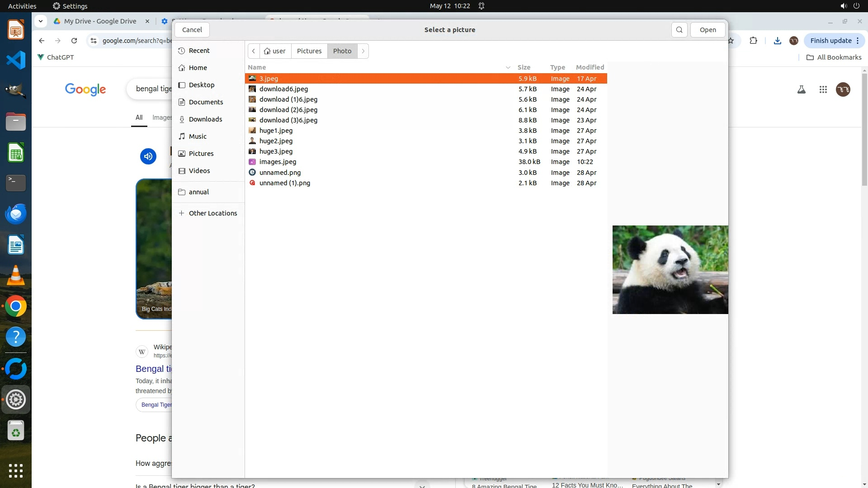Viewport: 868px width, 488px height.
Task: Select the images.jpeg file
Action: click(x=278, y=162)
